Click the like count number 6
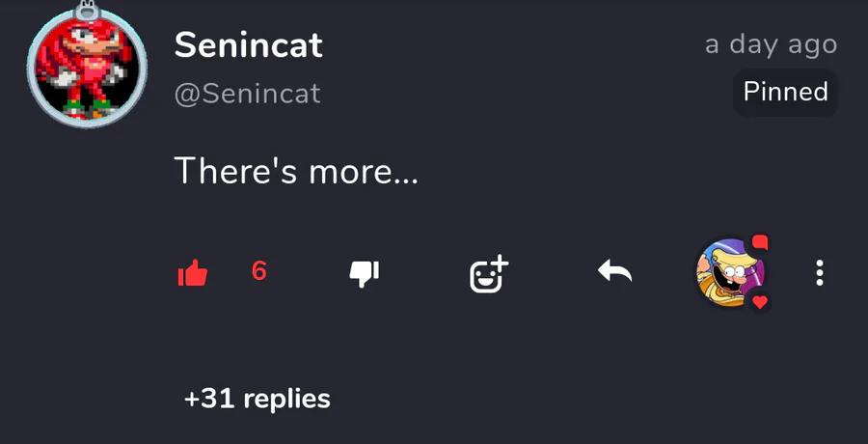The height and width of the screenshot is (444, 868). (x=258, y=271)
